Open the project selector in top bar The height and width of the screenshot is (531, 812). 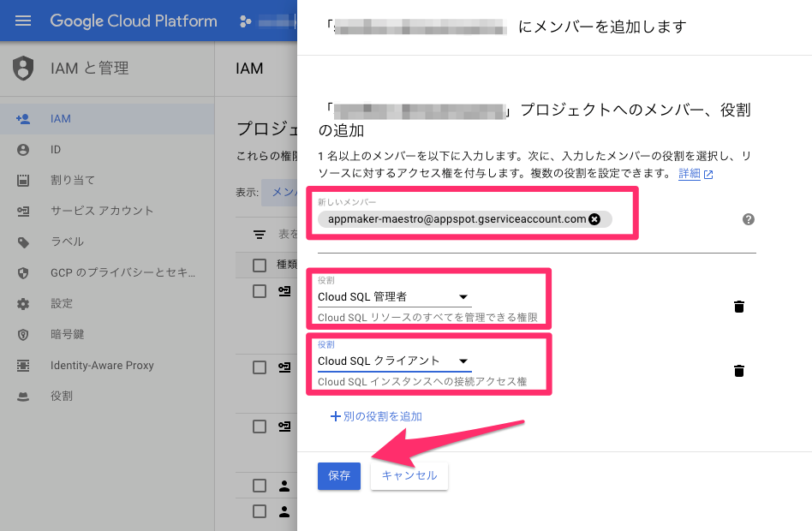click(x=267, y=21)
